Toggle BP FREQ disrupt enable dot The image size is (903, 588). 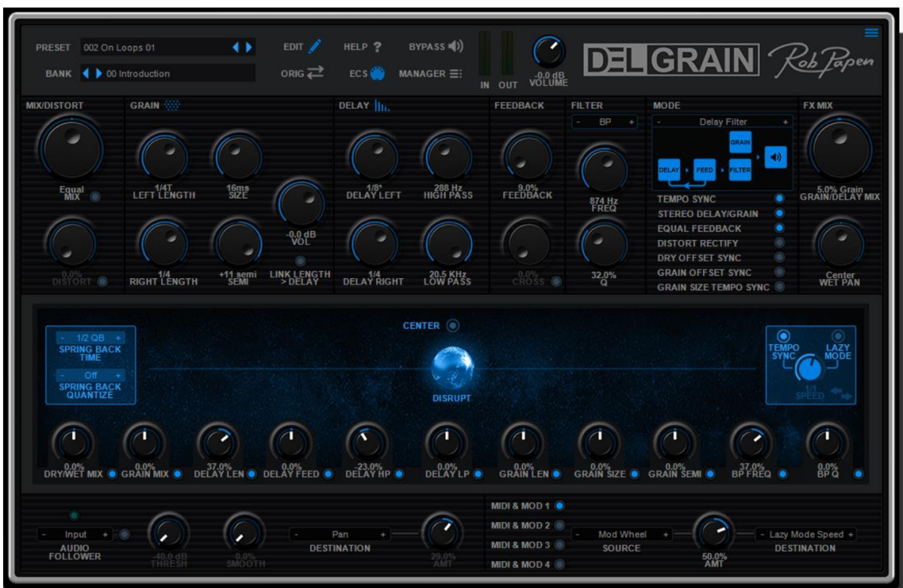tap(783, 474)
